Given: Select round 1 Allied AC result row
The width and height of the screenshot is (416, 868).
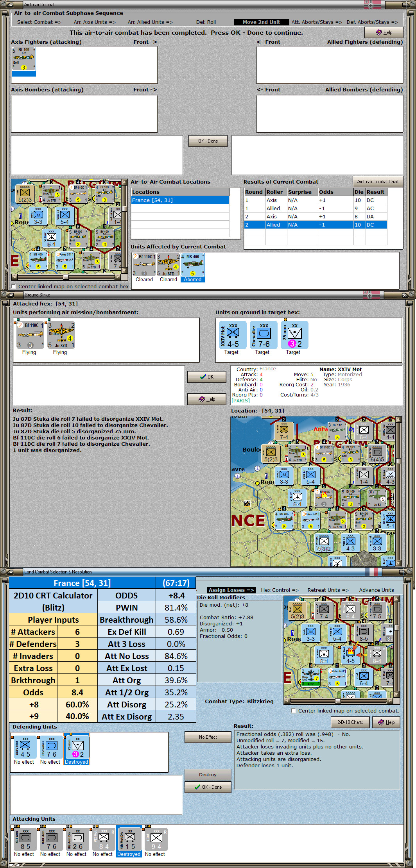Looking at the screenshot, I should click(316, 209).
